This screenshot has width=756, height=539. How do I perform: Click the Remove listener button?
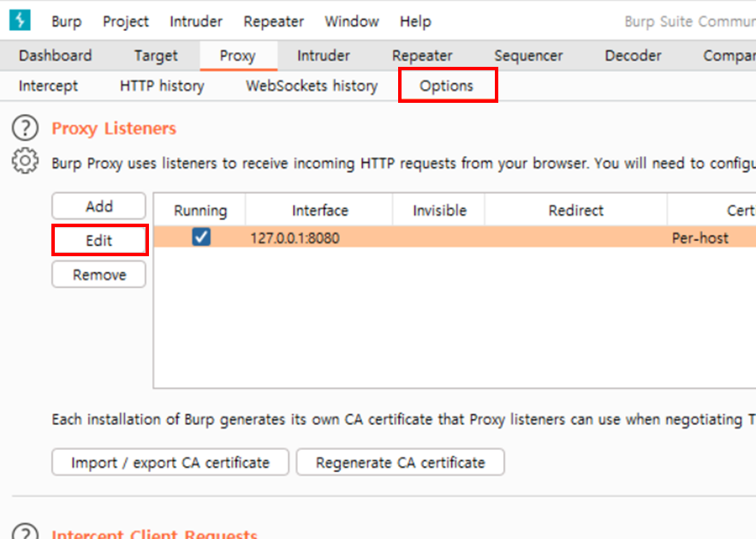click(x=98, y=274)
